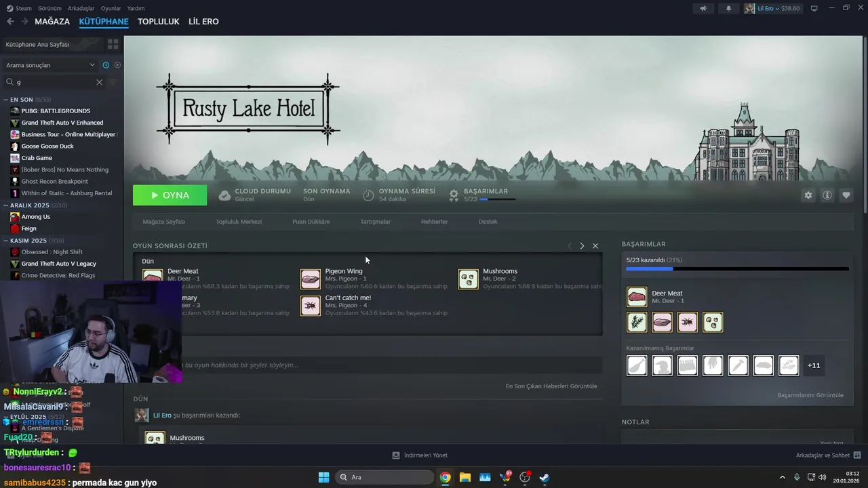Click the beetle achievement icon in Başarımlar
This screenshot has height=488, width=868.
point(688,322)
